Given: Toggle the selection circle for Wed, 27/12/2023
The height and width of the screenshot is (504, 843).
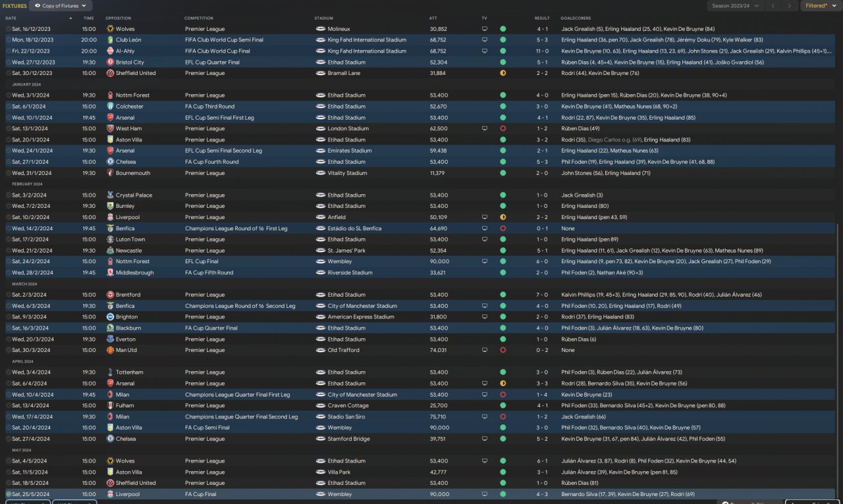Looking at the screenshot, I should [8, 63].
